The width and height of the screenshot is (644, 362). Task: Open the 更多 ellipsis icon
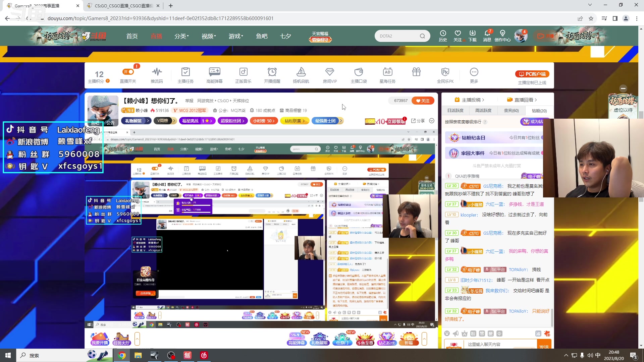[474, 75]
